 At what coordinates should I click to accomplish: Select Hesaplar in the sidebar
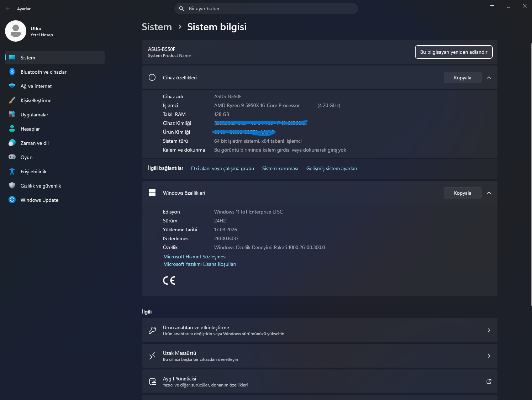[55, 128]
